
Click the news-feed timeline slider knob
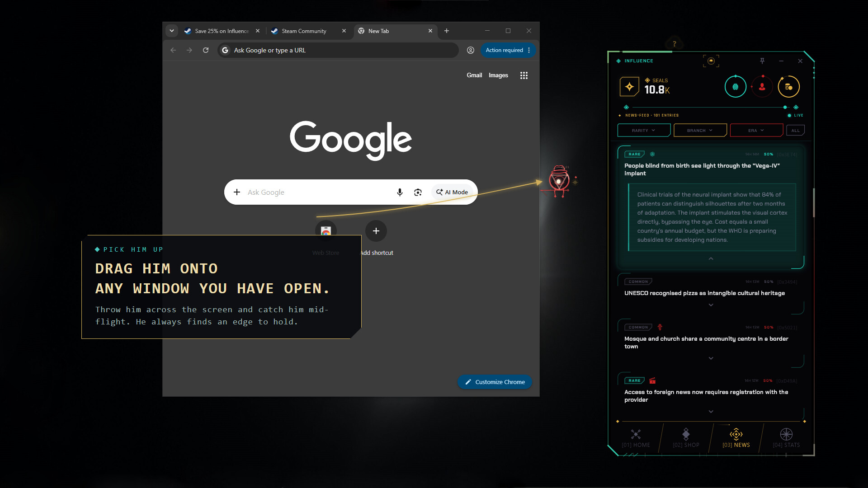click(785, 107)
